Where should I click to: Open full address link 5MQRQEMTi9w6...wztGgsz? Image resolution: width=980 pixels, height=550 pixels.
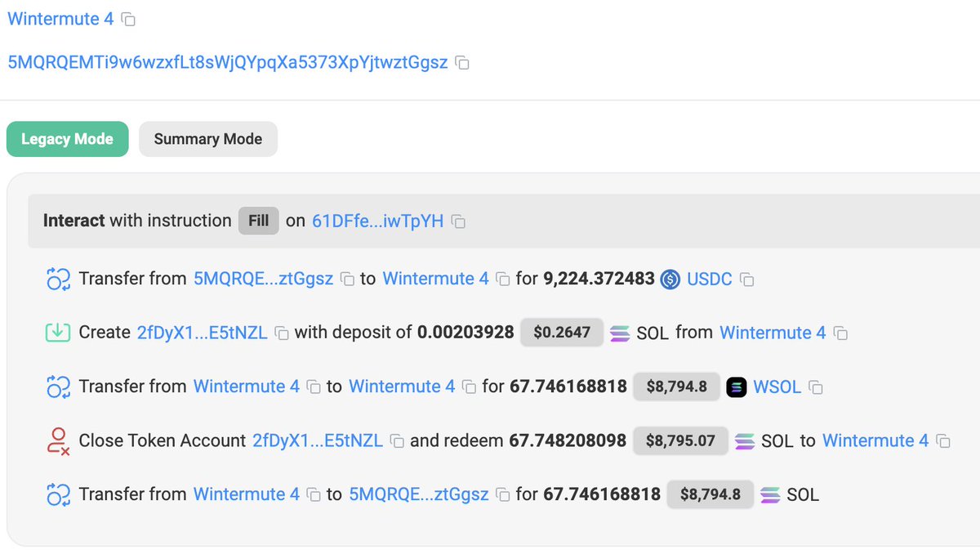point(228,62)
